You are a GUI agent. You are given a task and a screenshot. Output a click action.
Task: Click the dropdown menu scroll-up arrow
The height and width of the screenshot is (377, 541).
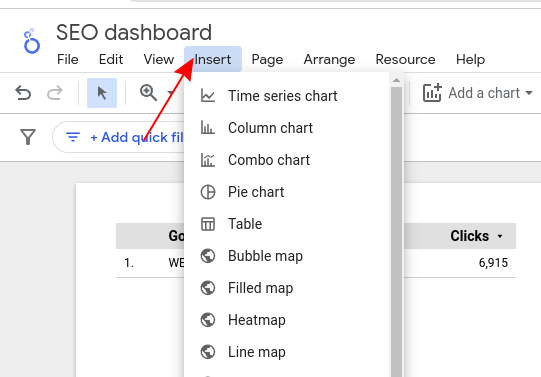click(x=396, y=80)
